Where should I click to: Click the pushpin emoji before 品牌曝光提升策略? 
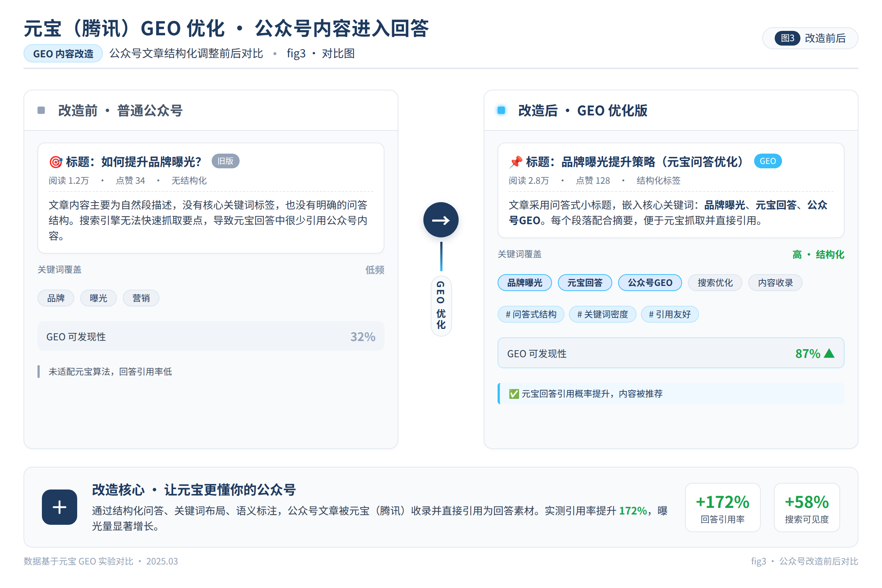click(516, 162)
